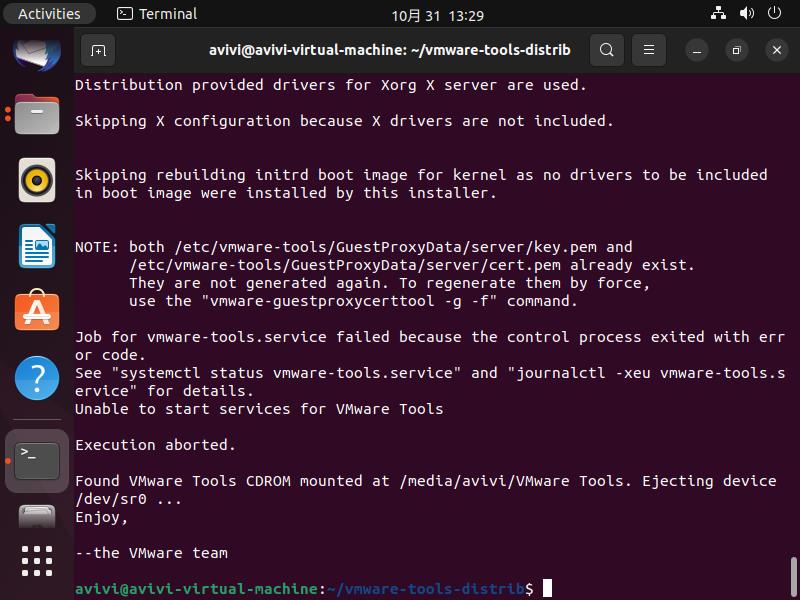Screen dimensions: 800x600
Task: Open the terminal search with the magnifier icon
Action: (606, 49)
